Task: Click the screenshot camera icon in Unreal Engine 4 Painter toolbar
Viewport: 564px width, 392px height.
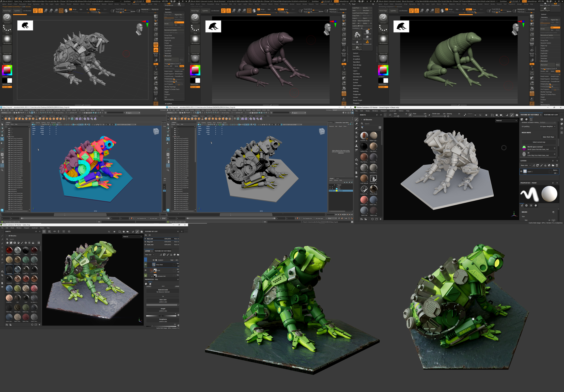Action: click(517, 115)
